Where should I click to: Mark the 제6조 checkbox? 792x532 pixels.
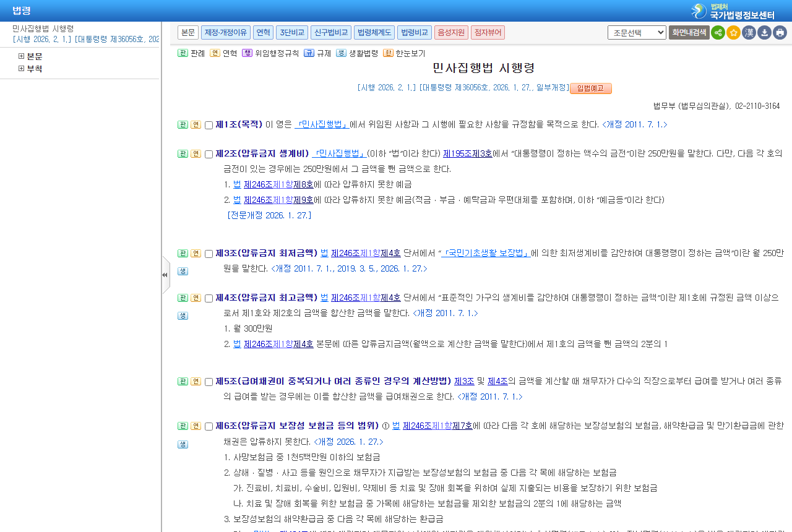click(209, 426)
